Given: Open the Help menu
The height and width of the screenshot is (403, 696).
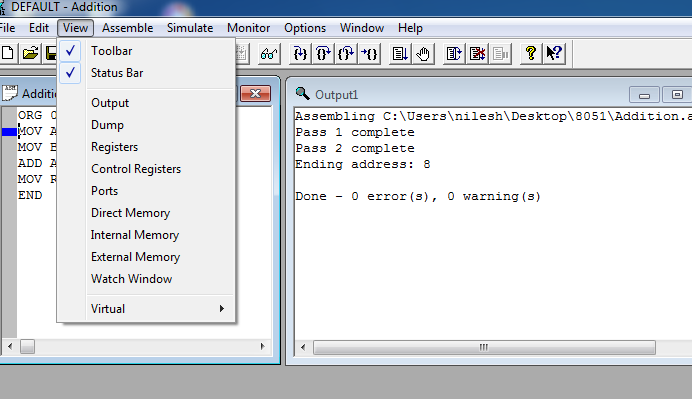Looking at the screenshot, I should tap(410, 28).
